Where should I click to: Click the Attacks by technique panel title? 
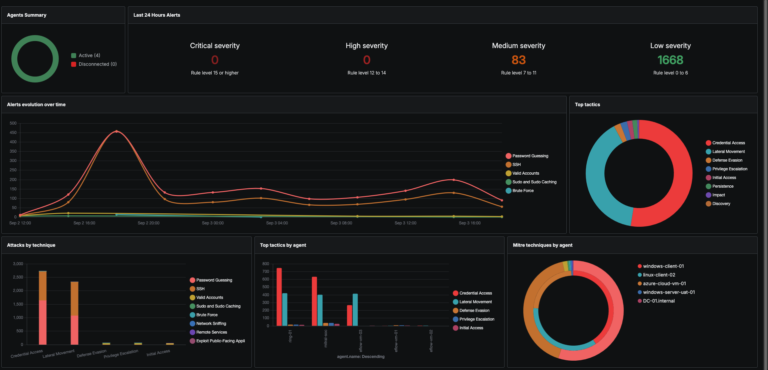31,245
